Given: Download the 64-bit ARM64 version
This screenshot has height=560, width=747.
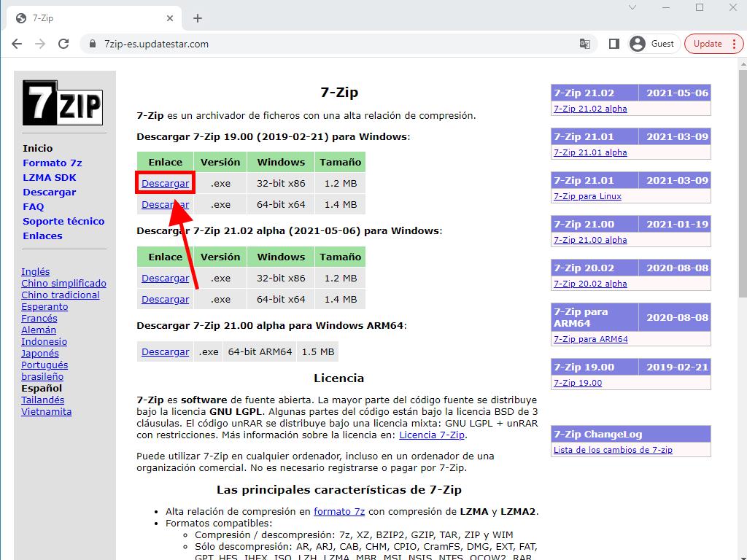Looking at the screenshot, I should 165,351.
